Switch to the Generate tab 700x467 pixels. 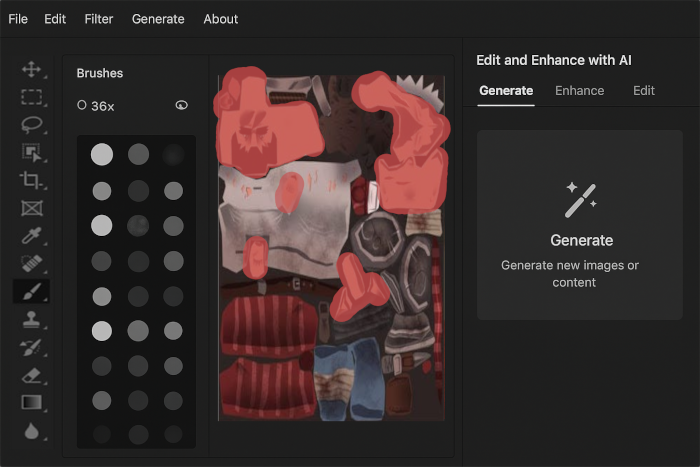coord(506,91)
